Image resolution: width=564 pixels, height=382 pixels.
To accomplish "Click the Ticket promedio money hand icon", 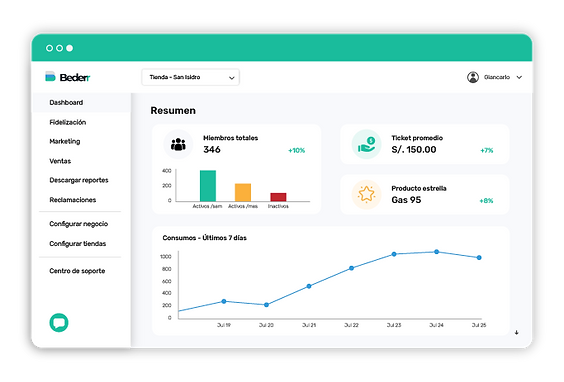I will point(366,144).
